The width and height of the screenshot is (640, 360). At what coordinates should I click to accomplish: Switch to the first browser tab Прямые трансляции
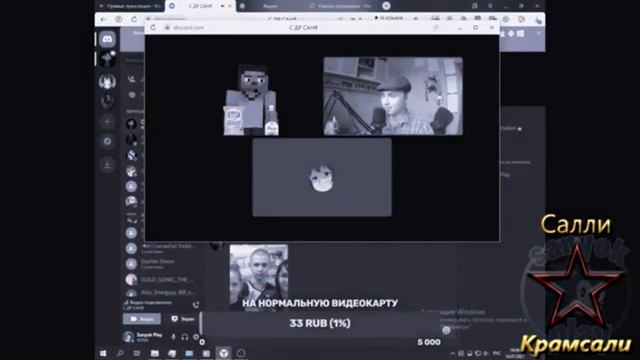(x=131, y=6)
